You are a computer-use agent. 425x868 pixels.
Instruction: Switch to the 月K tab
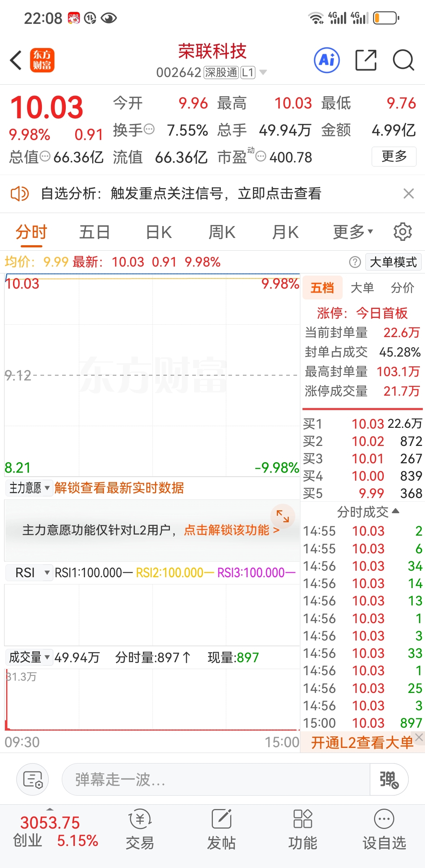click(286, 232)
